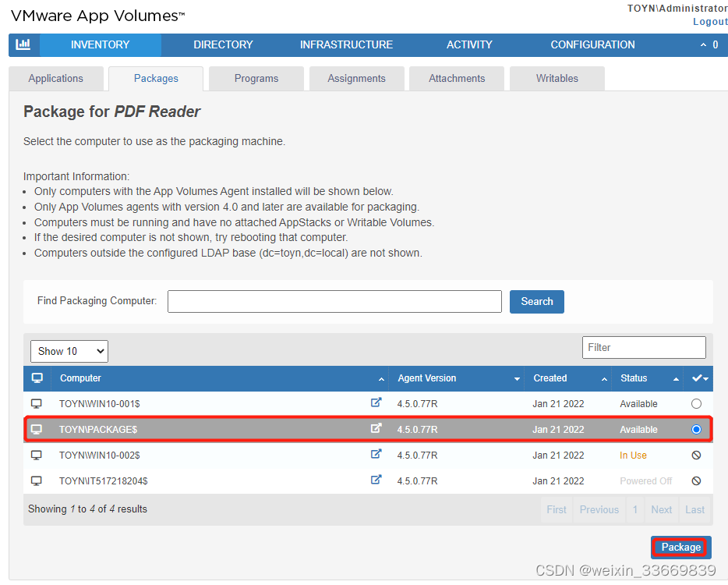Open the CONFIGURATION menu
Screen dimensions: 728x585
593,44
